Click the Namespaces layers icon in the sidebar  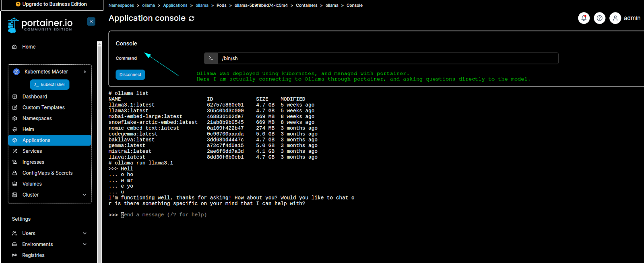(x=14, y=118)
